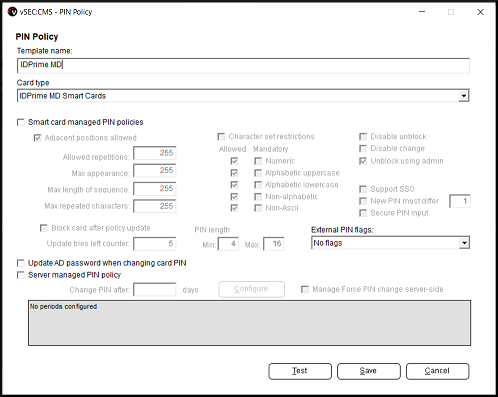Minimize the PIN Policy window

pyautogui.click(x=422, y=12)
